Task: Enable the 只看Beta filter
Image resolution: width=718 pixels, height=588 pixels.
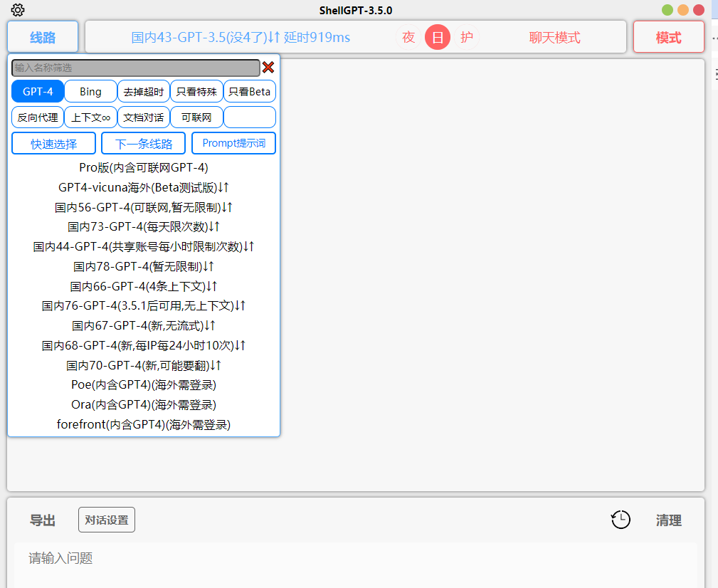Action: 249,91
